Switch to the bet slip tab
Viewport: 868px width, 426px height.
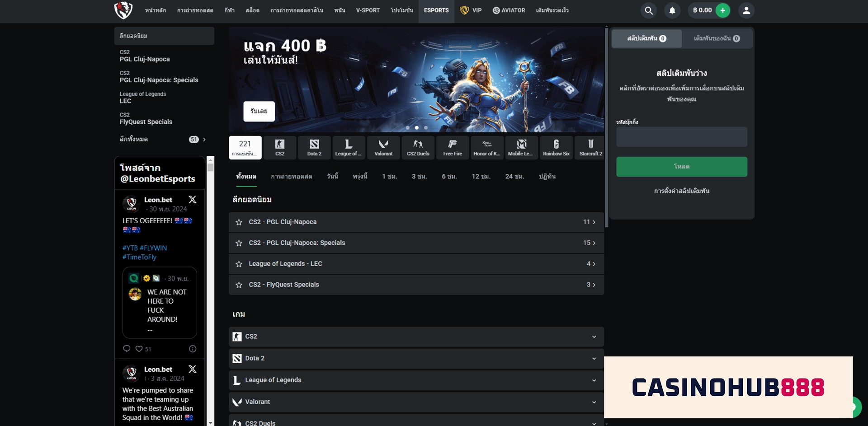[646, 38]
